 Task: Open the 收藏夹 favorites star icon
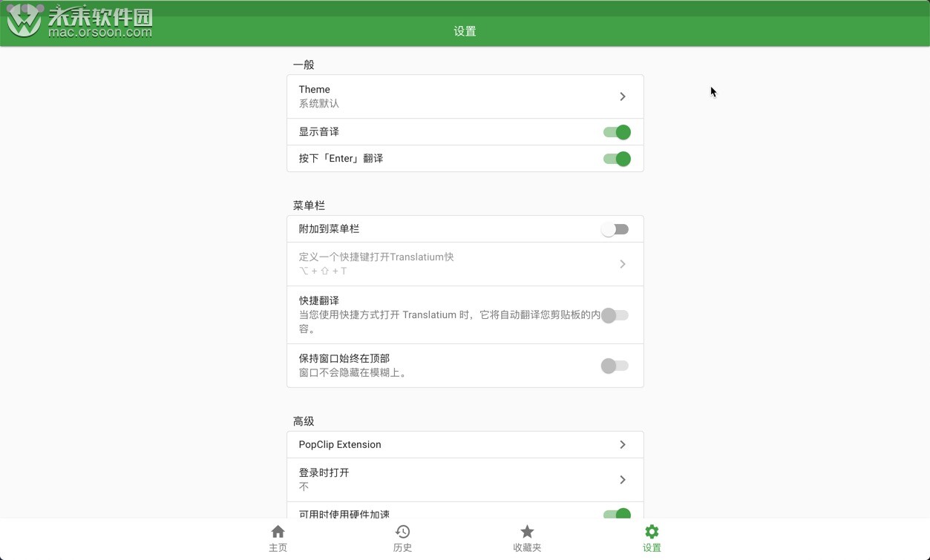tap(527, 532)
